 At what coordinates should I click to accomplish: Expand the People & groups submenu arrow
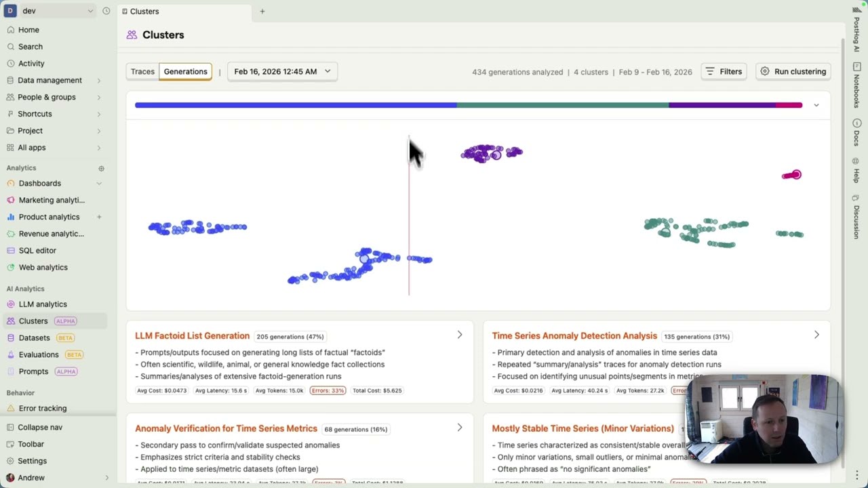99,97
